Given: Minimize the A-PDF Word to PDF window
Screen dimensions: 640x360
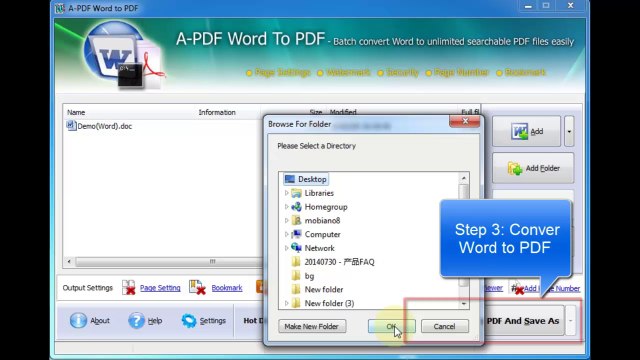Looking at the screenshot, I should [528, 6].
